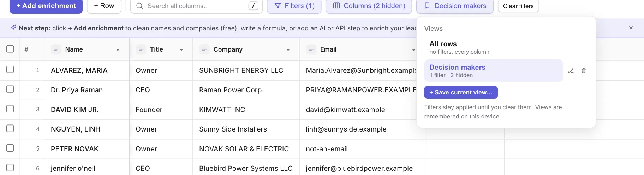Select email cell david@kimwatt.example

(362, 110)
